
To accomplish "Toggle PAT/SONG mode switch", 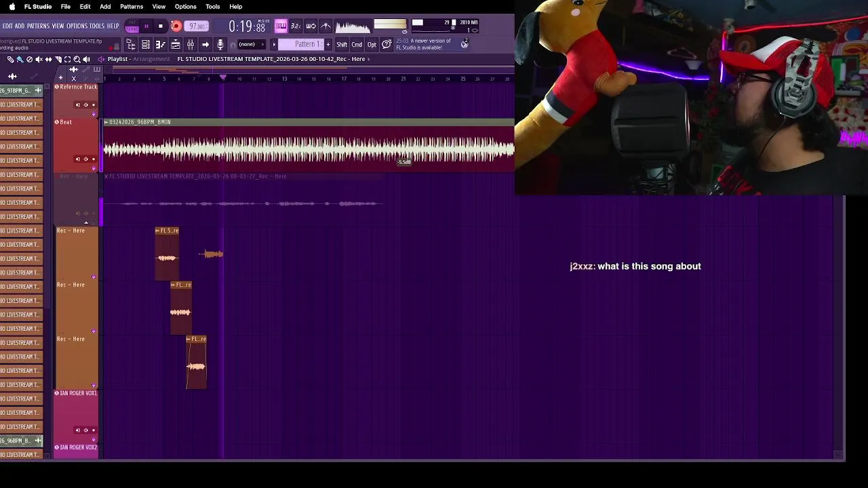I will coord(132,26).
